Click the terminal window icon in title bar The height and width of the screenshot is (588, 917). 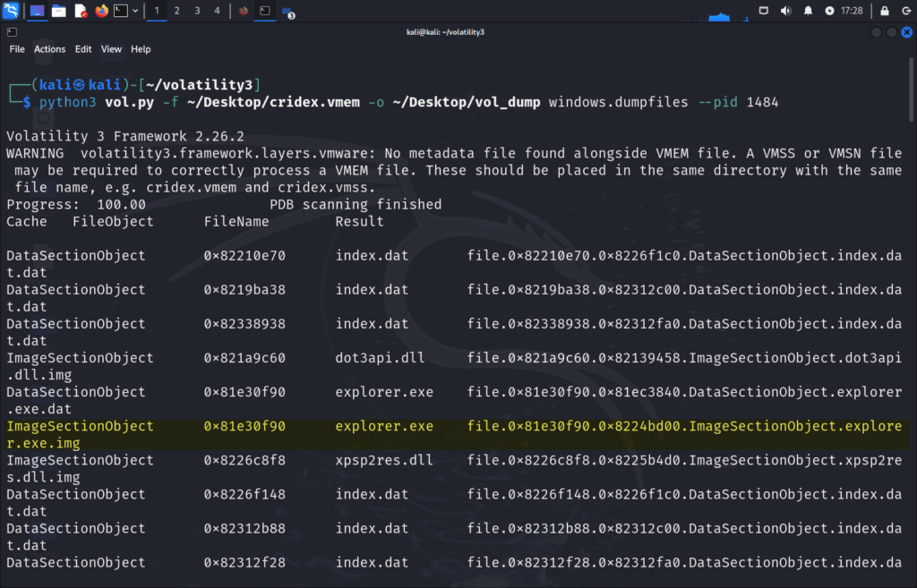12,32
